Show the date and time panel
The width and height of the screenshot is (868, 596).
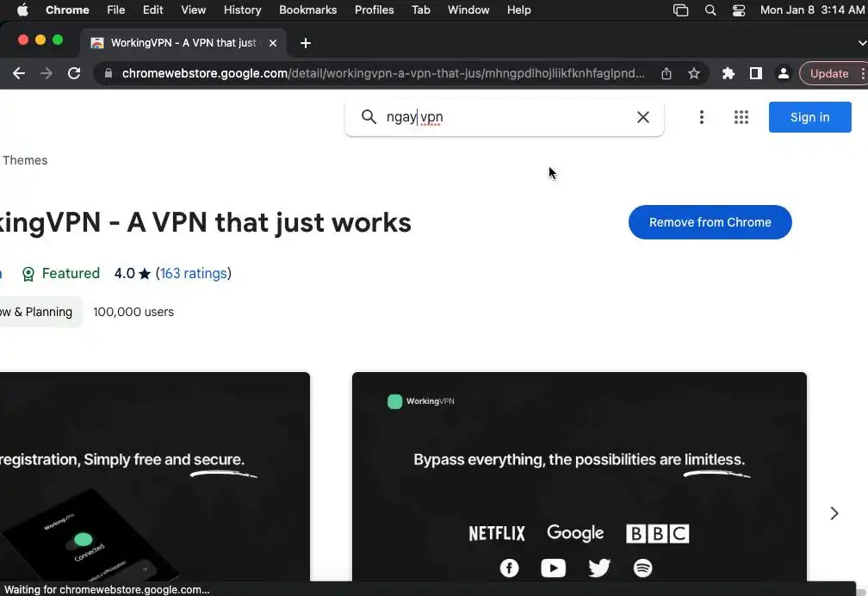tap(812, 10)
